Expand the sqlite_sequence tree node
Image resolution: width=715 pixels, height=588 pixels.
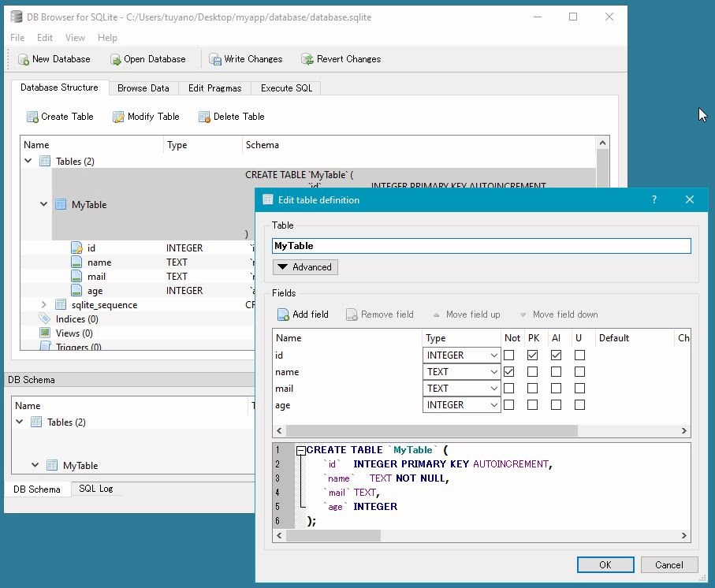pyautogui.click(x=45, y=305)
